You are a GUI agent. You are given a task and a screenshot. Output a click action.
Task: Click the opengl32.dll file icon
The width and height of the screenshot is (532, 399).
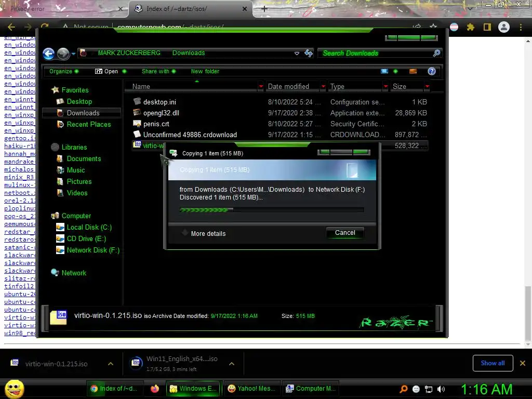point(137,113)
